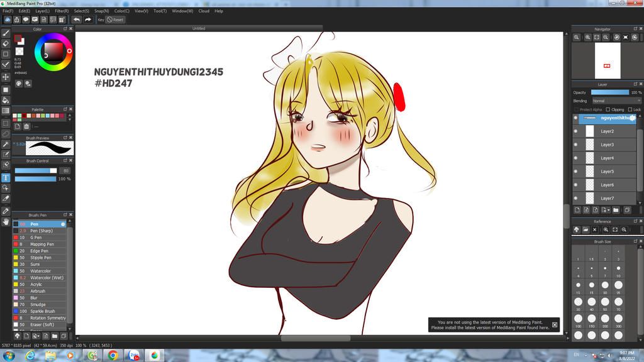
Task: Delete selected palette color with trash icon
Action: click(26, 126)
